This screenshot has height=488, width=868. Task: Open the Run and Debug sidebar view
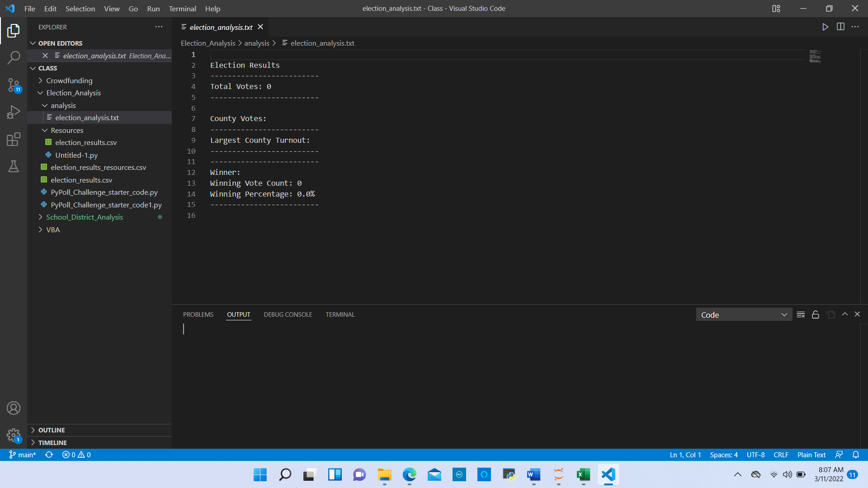click(14, 112)
